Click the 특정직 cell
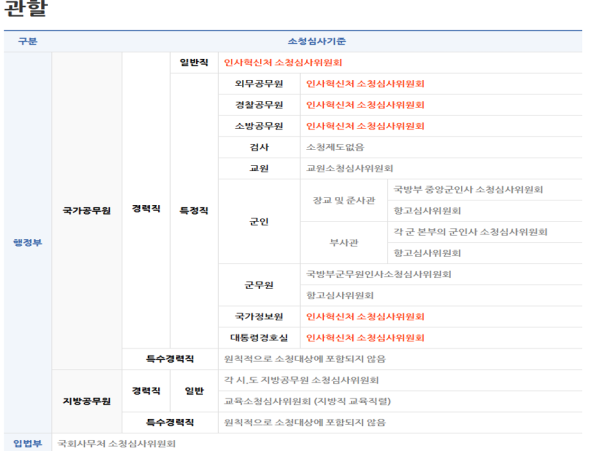Screen dimensions: 600x451 [194, 210]
